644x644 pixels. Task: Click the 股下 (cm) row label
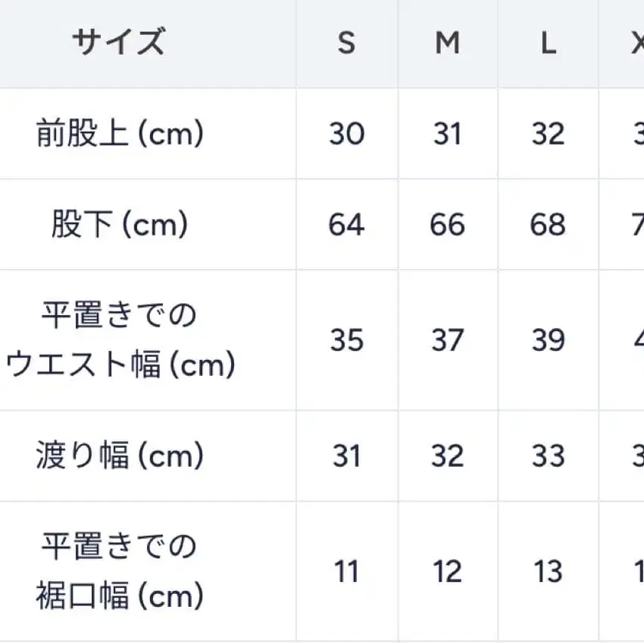[120, 225]
